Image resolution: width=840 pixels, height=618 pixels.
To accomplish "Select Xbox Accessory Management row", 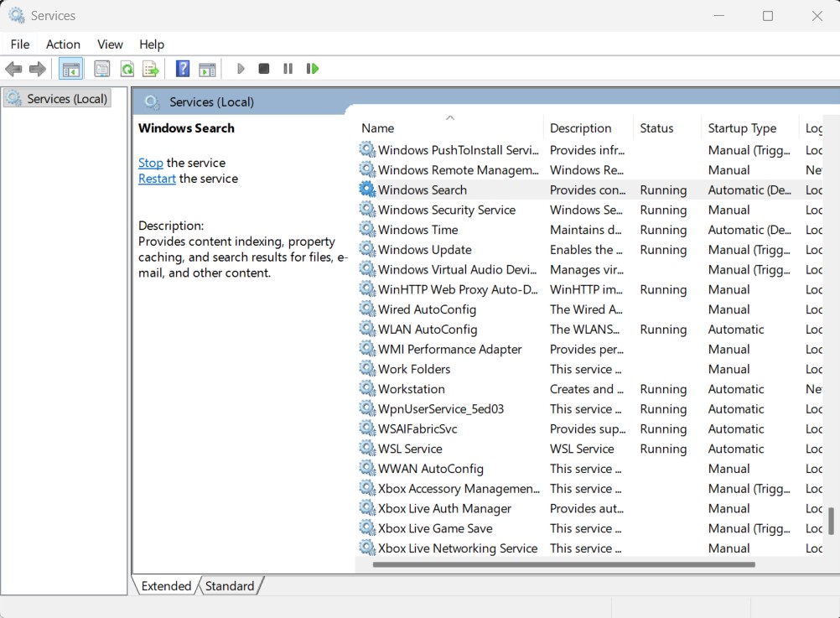I will [x=589, y=488].
